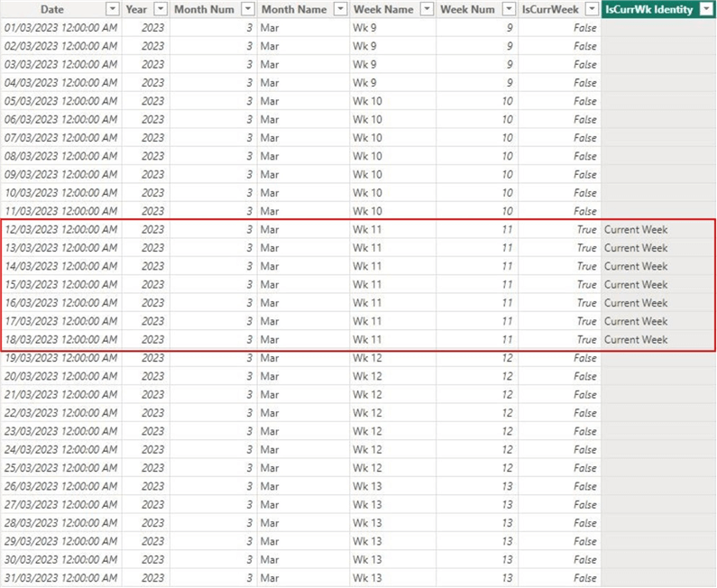Open the Month Name column filter dropdown
This screenshot has width=717, height=588.
341,9
